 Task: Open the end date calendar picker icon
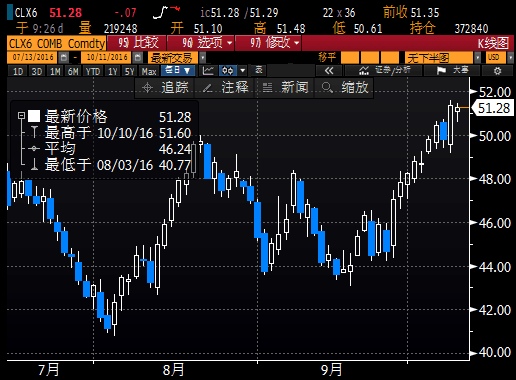[137, 58]
